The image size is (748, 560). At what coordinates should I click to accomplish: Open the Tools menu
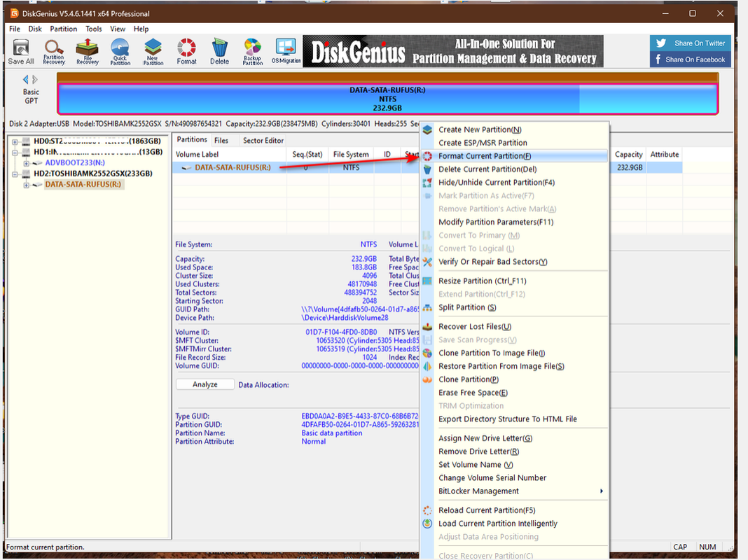click(94, 29)
